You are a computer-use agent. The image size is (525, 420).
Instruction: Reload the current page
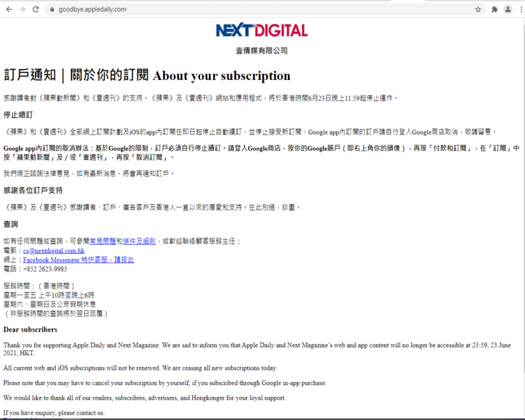[x=35, y=9]
